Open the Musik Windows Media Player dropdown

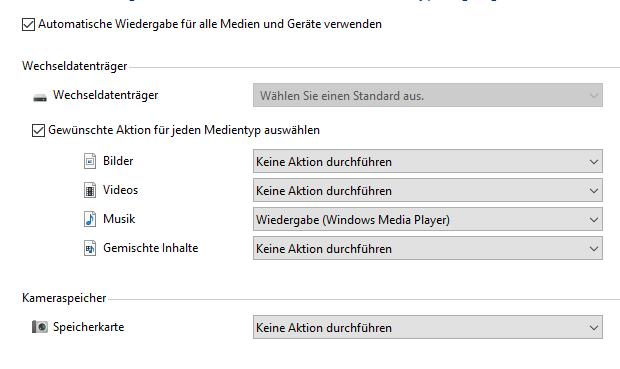click(x=428, y=219)
